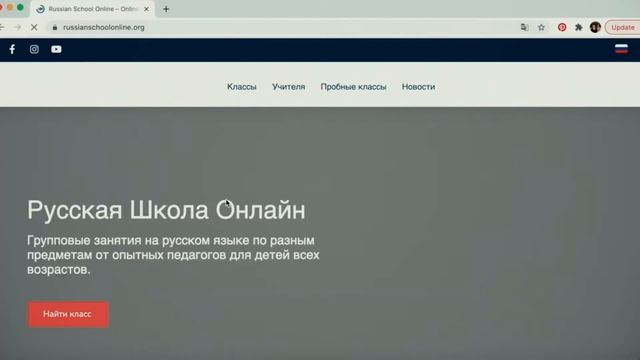This screenshot has height=360, width=640.
Task: Open the Учителя menu item
Action: click(x=289, y=87)
